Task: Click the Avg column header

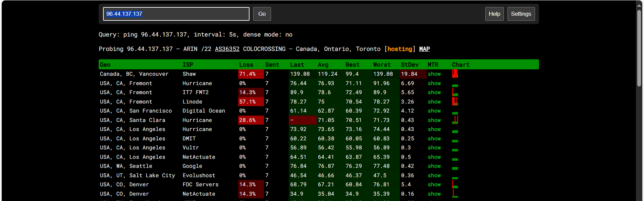Action: [x=323, y=65]
